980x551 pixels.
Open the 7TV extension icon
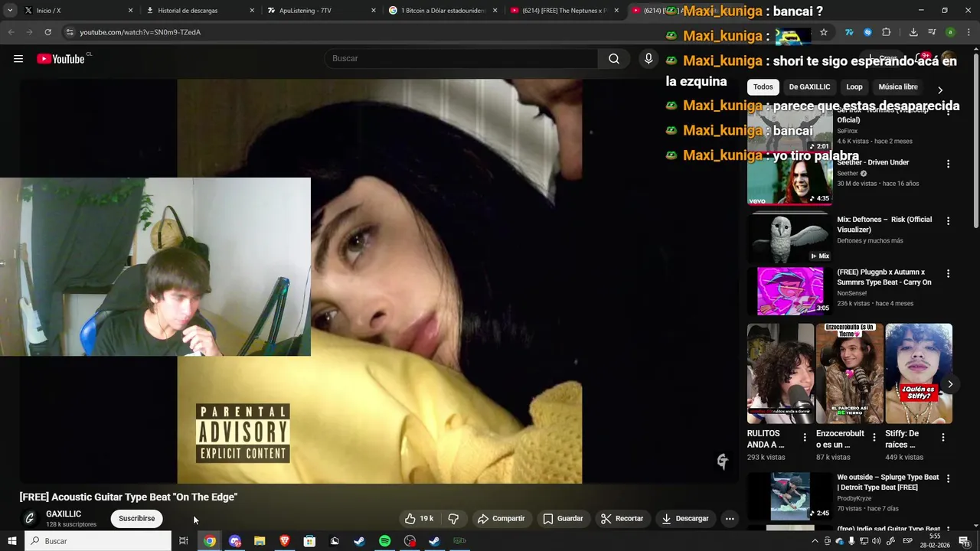[849, 32]
